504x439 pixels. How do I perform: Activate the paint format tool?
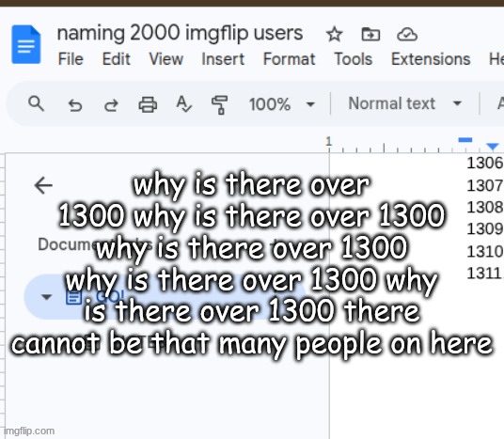[220, 104]
